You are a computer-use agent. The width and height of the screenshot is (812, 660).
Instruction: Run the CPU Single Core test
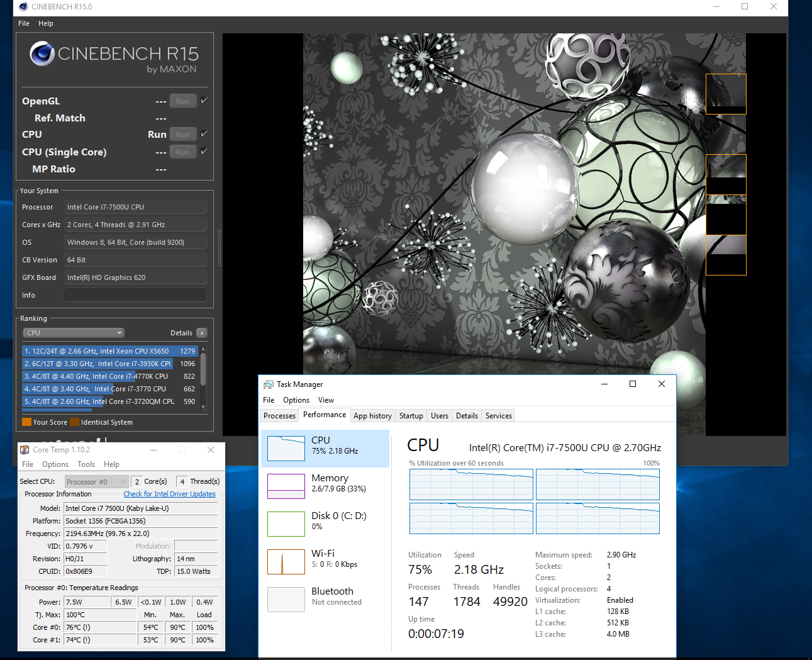pos(183,152)
